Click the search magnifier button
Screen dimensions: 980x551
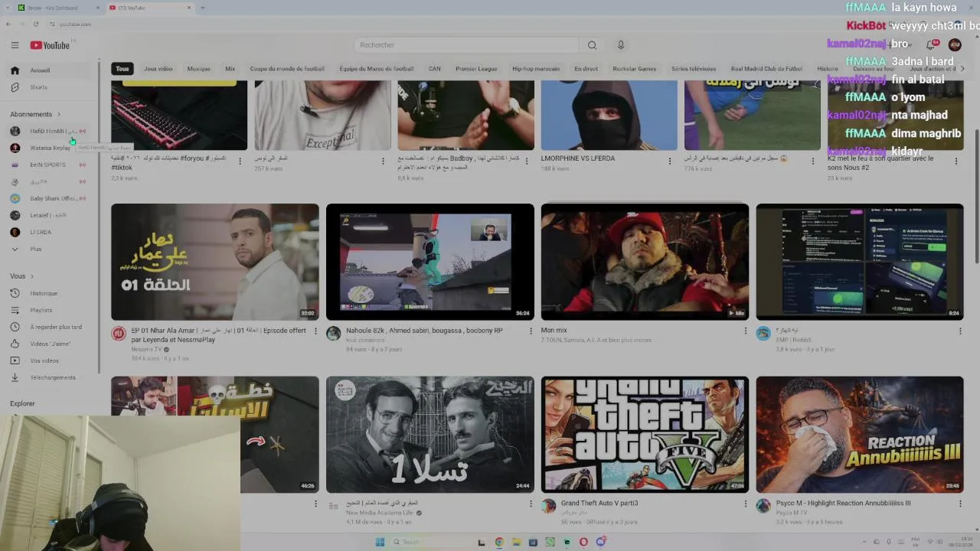click(x=592, y=45)
